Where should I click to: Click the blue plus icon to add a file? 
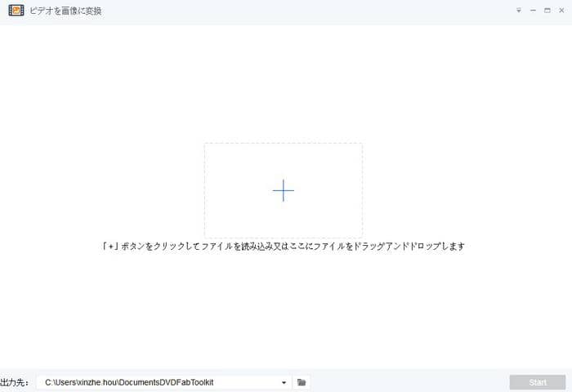coord(284,190)
